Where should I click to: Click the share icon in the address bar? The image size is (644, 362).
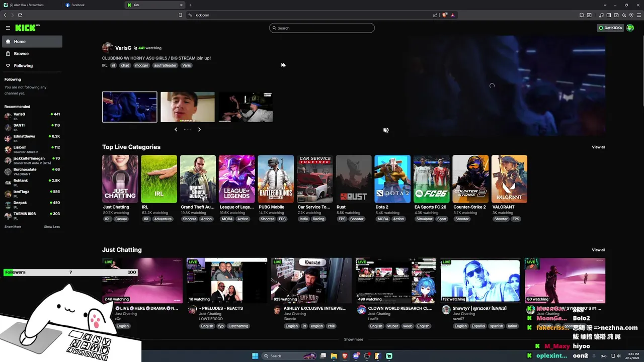[x=435, y=15]
